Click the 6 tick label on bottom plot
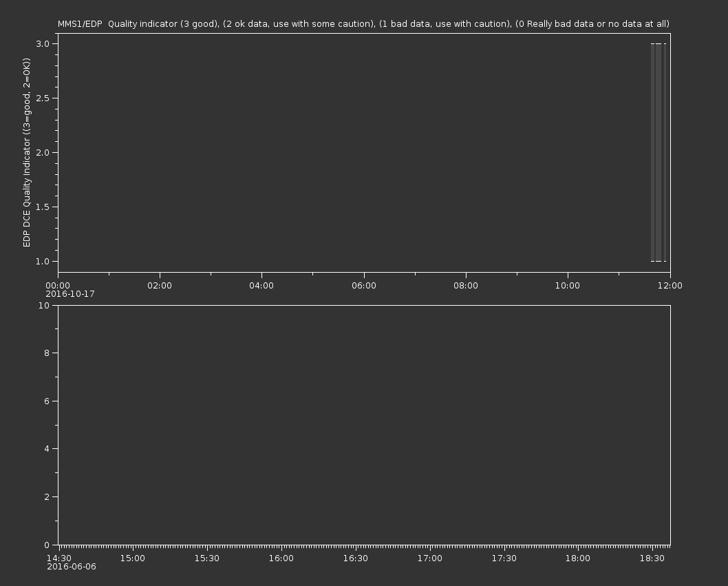 point(47,401)
